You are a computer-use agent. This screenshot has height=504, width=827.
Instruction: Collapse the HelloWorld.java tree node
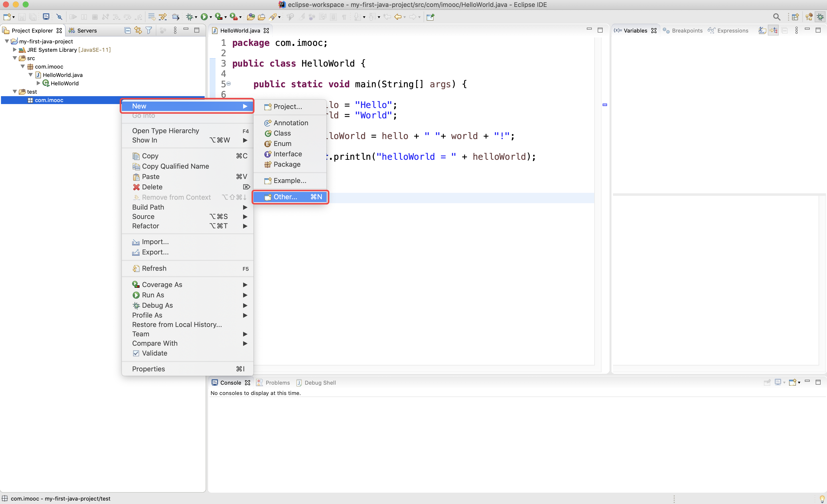(31, 75)
